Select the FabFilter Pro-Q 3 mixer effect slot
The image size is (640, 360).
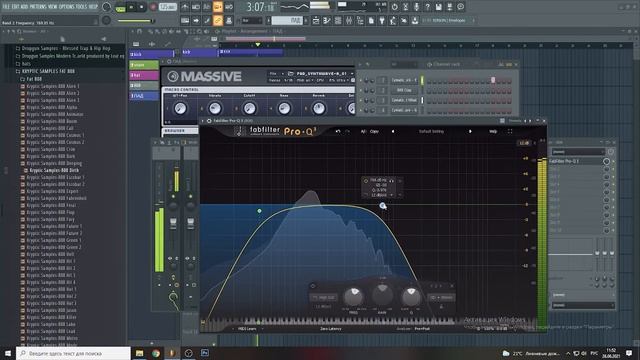tap(575, 161)
